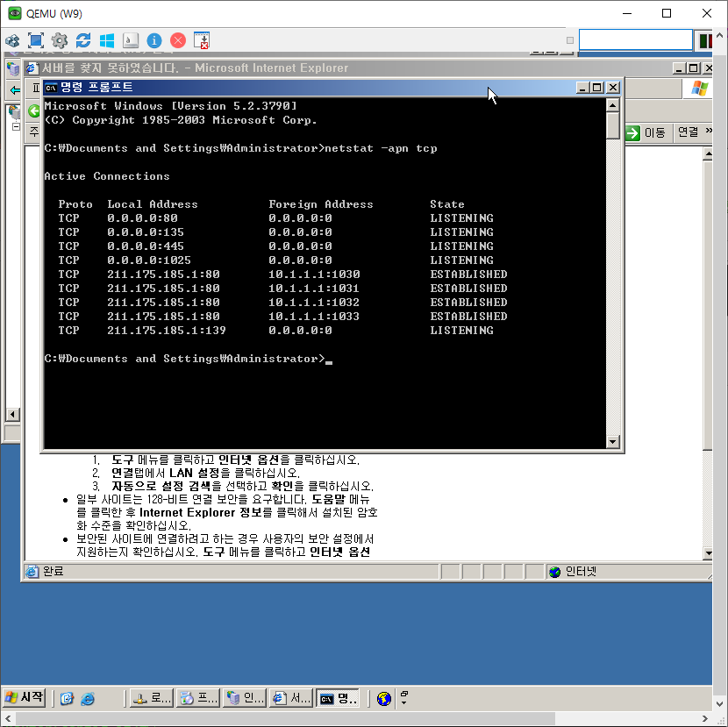Open the gear settings icon in QEMU toolbar
This screenshot has width=728, height=727.
coord(60,41)
